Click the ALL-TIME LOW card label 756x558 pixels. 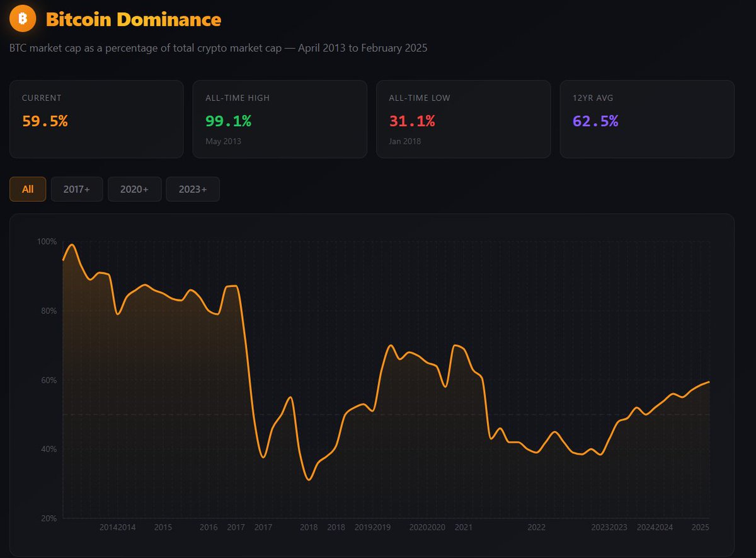(x=420, y=98)
